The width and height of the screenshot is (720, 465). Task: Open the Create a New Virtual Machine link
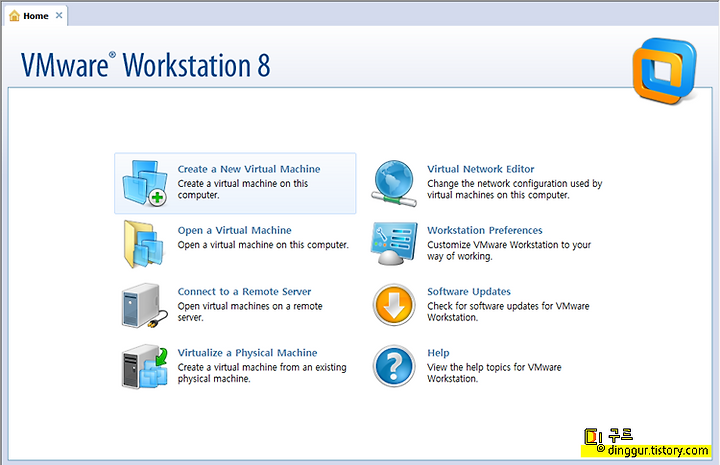(x=249, y=169)
